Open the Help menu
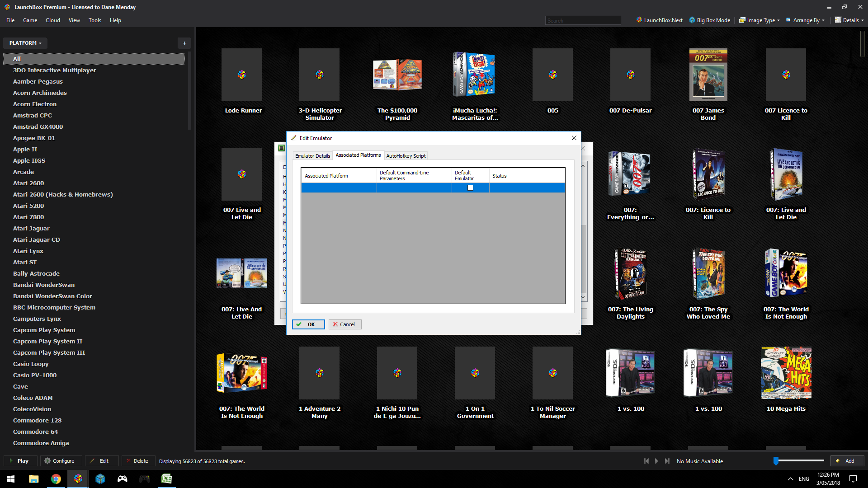This screenshot has width=868, height=488. 115,20
